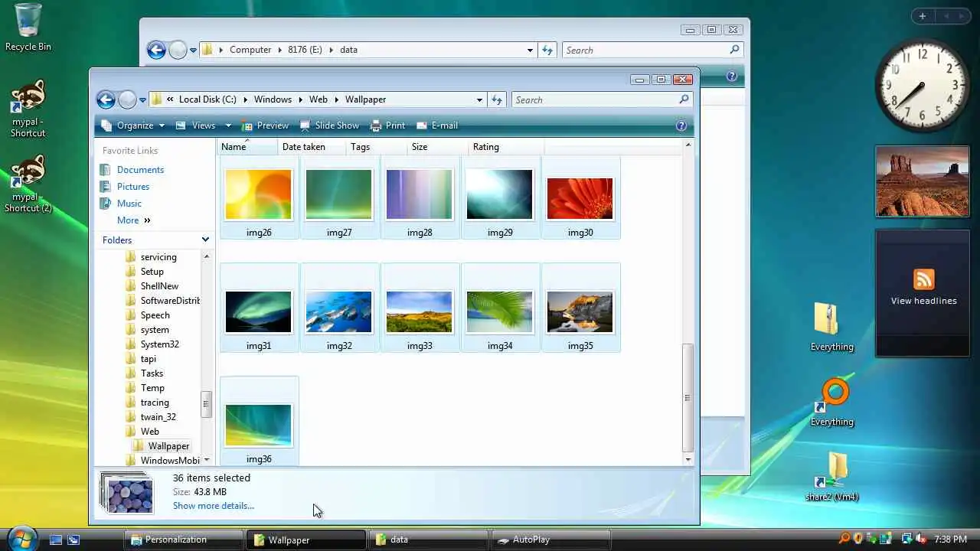Select the System32 folder in tree
Screen dimensions: 980x551
[x=159, y=344]
